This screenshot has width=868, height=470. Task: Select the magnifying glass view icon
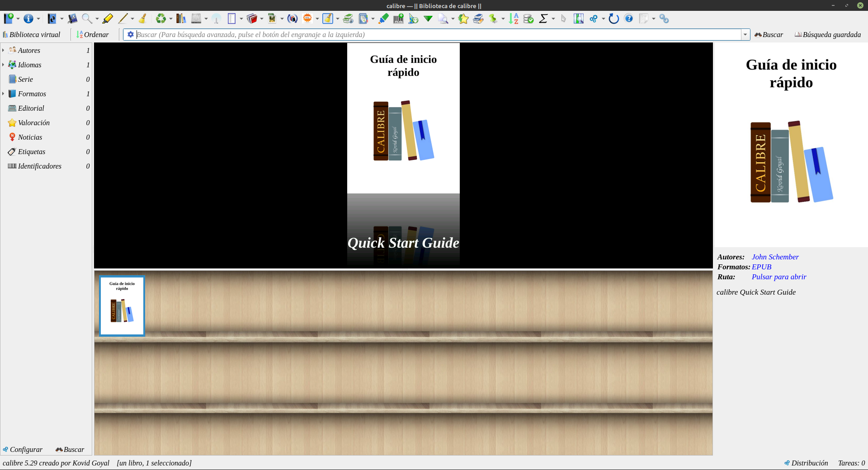(x=87, y=19)
